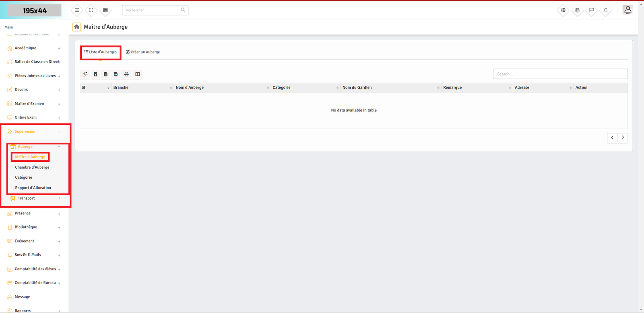644x313 pixels.
Task: Go to next table page arrow
Action: coord(623,138)
